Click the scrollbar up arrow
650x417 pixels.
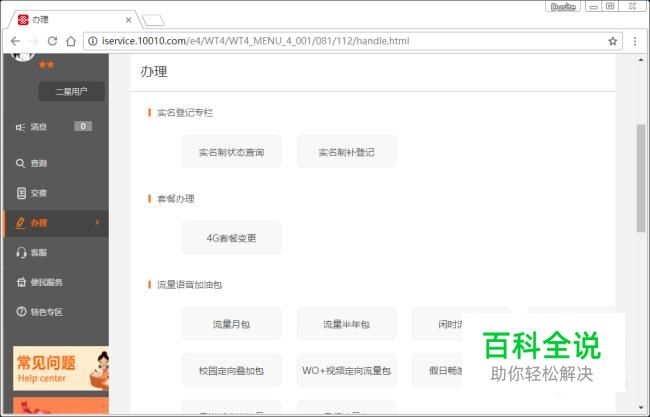(x=641, y=60)
